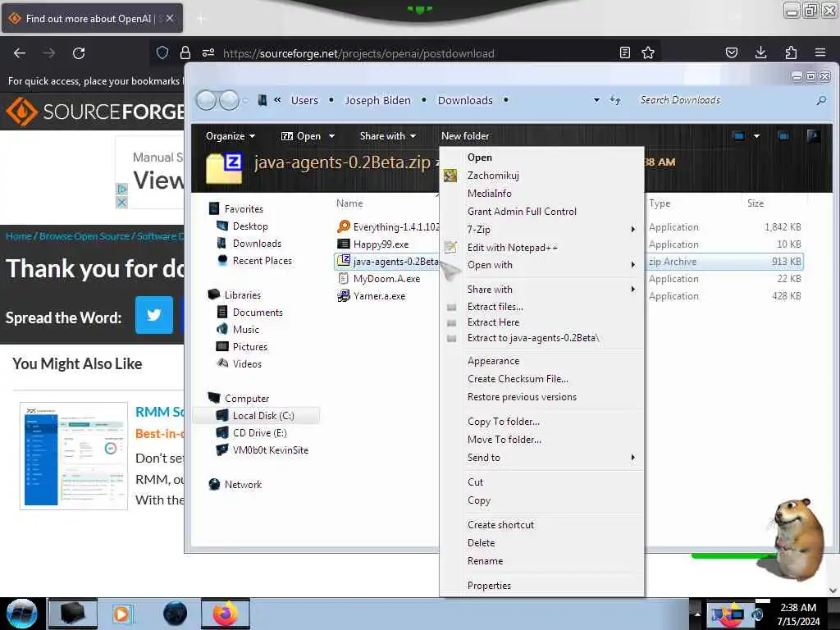Open Firefox from the taskbar
The height and width of the screenshot is (630, 840).
226,614
